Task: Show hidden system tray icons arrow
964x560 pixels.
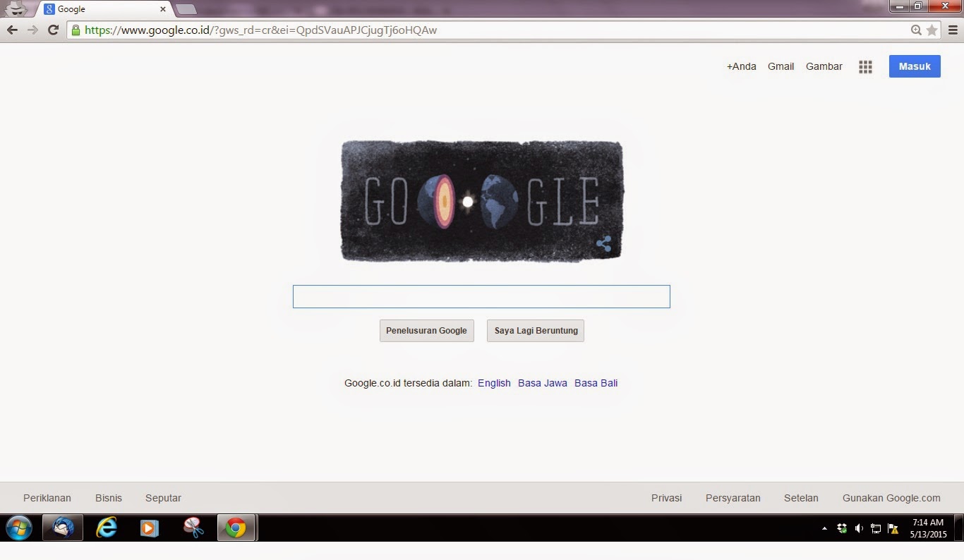Action: [x=824, y=528]
